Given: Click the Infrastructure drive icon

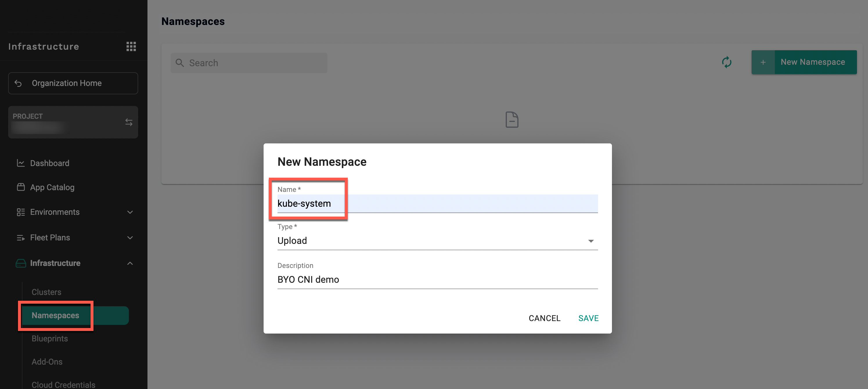Looking at the screenshot, I should pos(21,263).
